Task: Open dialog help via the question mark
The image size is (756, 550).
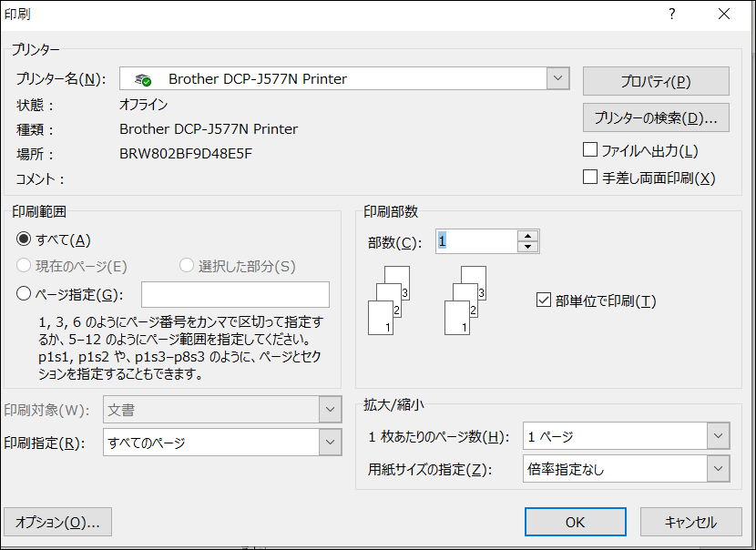Action: [671, 14]
